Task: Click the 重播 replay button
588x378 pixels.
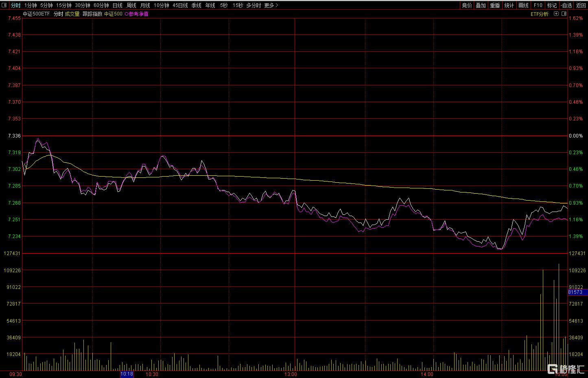Action: click(495, 5)
